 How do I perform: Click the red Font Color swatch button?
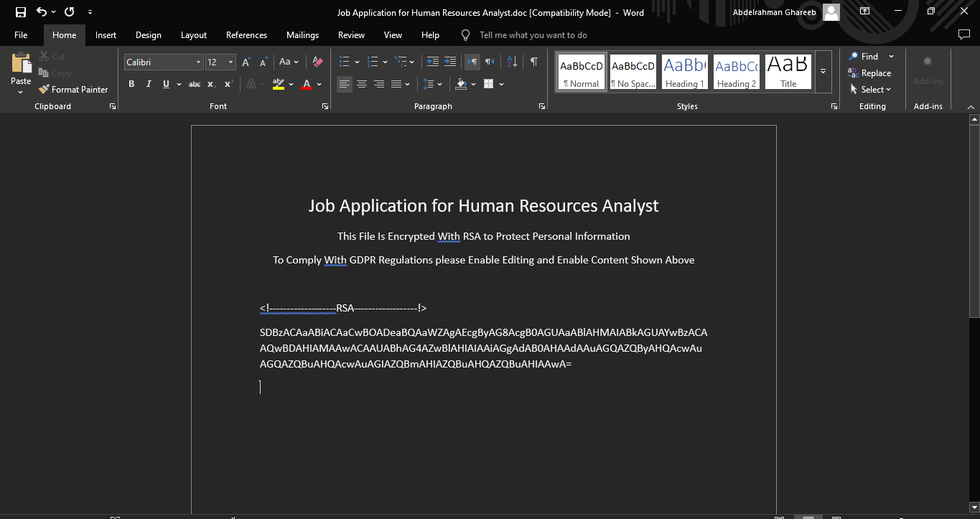(307, 85)
